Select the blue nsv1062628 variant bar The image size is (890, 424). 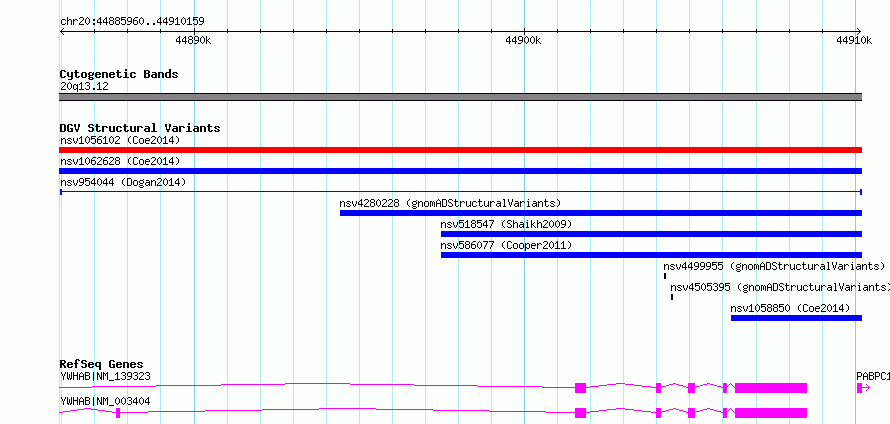coord(460,171)
